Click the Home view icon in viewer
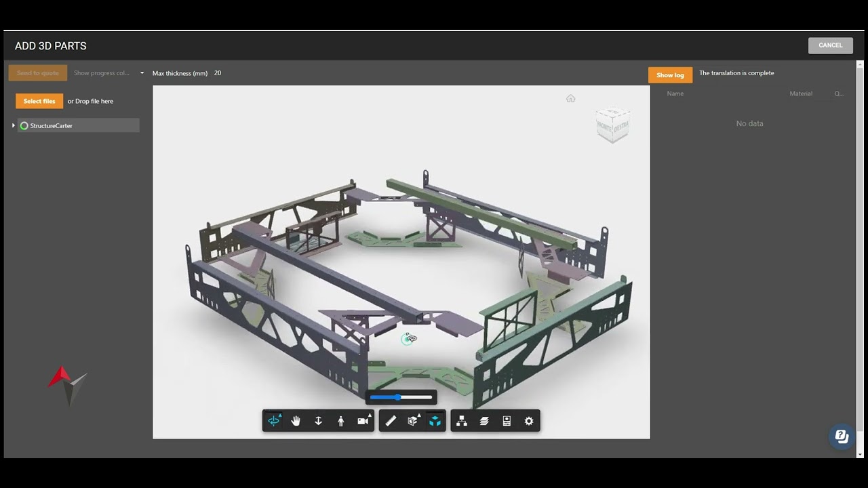Screen dimensions: 868x488 pos(571,98)
